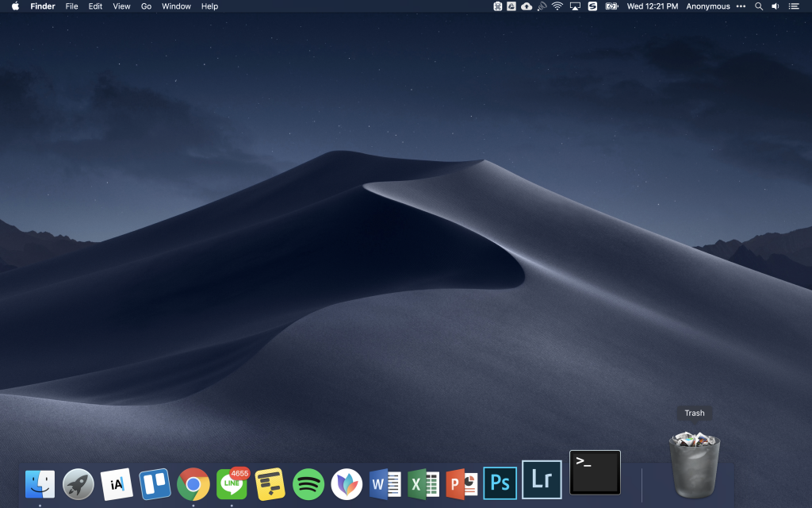Launch Microsoft Excel from the Dock
This screenshot has height=508, width=812.
coord(423,484)
